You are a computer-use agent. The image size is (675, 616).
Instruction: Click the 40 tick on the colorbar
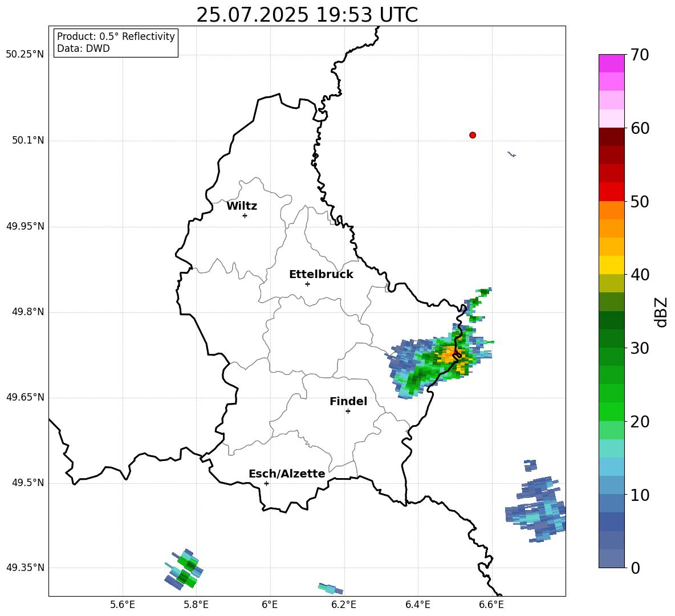pyautogui.click(x=640, y=275)
